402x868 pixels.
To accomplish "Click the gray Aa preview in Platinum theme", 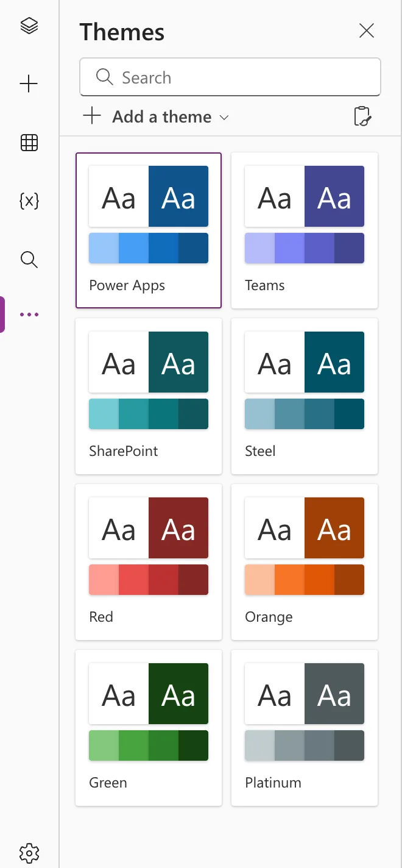I will [x=334, y=694].
